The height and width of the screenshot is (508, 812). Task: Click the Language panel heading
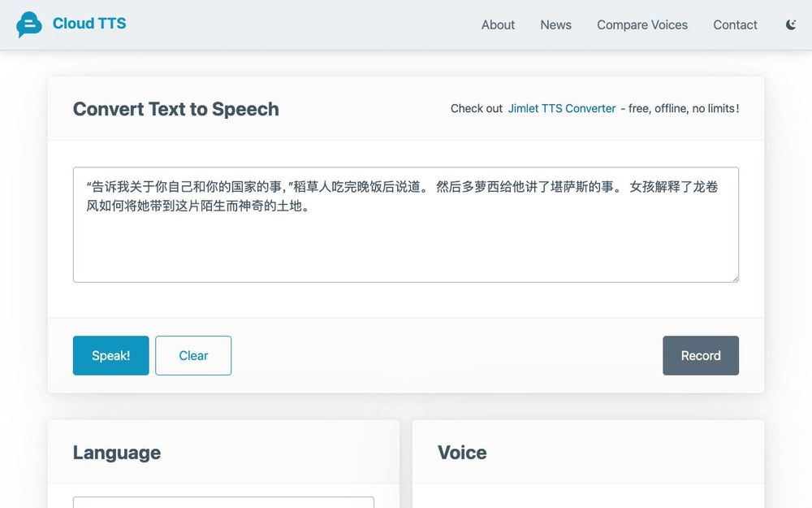coord(116,453)
